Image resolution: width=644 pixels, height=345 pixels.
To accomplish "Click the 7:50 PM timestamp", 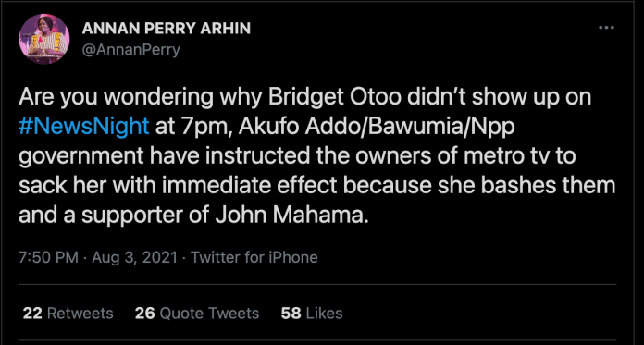I will (48, 257).
